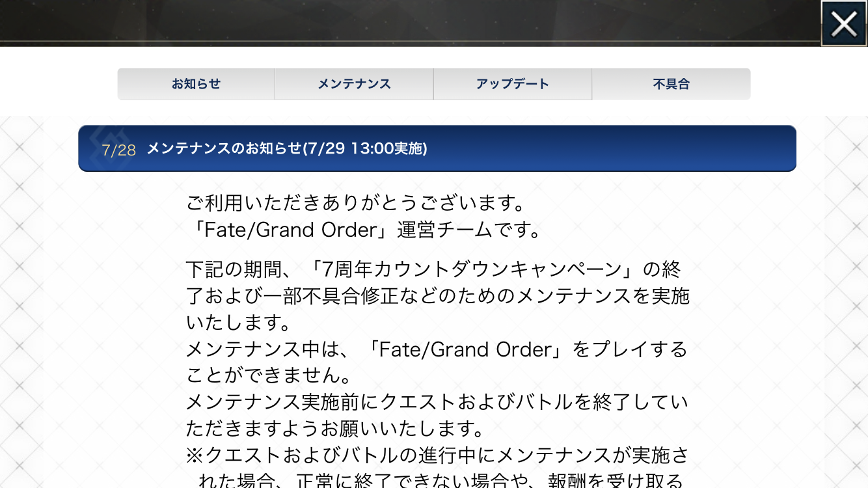Close the notice window with the X icon
The width and height of the screenshot is (868, 488).
(843, 23)
